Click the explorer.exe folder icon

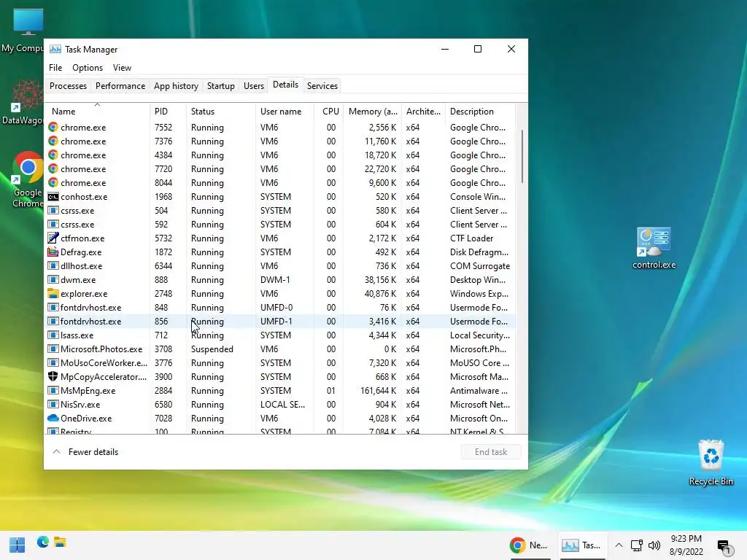53,293
